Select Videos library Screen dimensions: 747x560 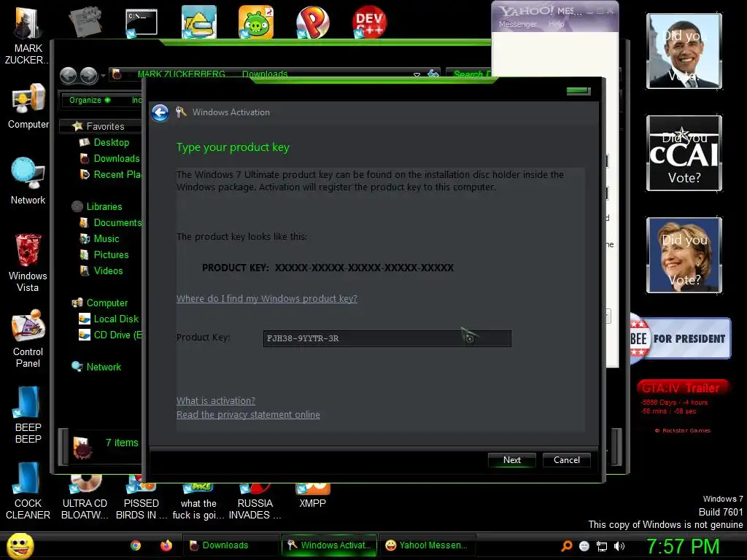[101, 271]
